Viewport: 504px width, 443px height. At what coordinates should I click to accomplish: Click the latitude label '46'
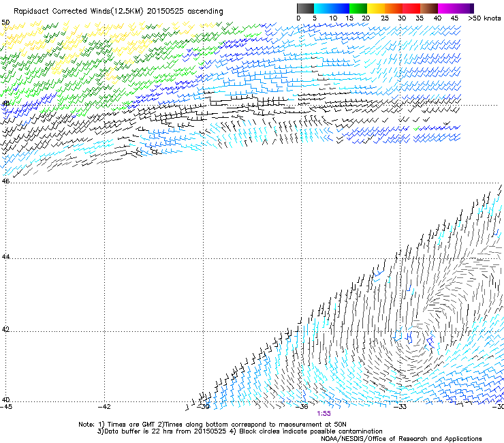click(5, 181)
